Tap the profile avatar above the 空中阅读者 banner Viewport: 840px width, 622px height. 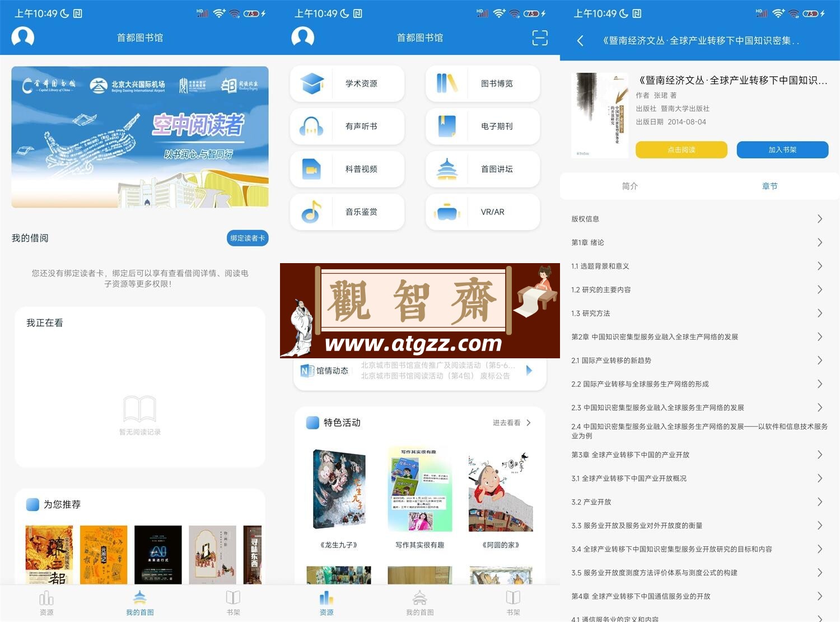(x=23, y=38)
